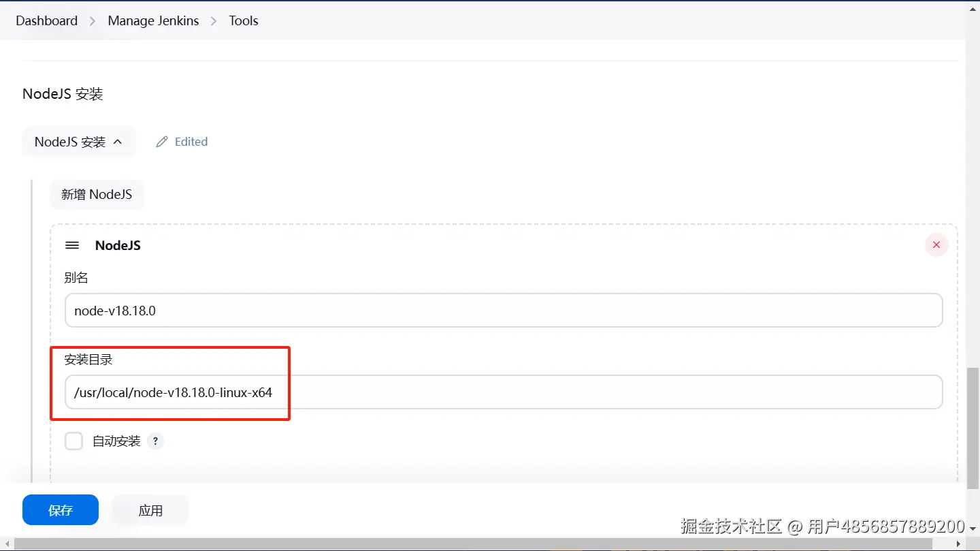Click the NodeJS 安装 section heading
The height and width of the screenshot is (551, 980).
pos(63,94)
